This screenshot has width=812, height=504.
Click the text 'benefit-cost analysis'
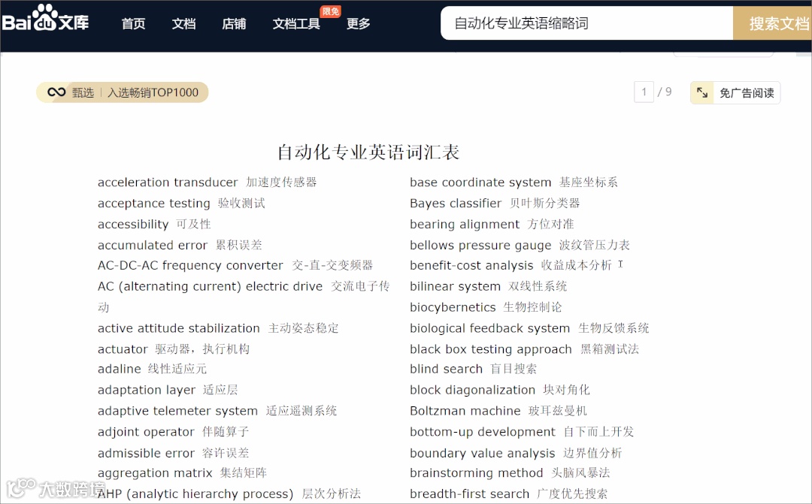pyautogui.click(x=471, y=265)
